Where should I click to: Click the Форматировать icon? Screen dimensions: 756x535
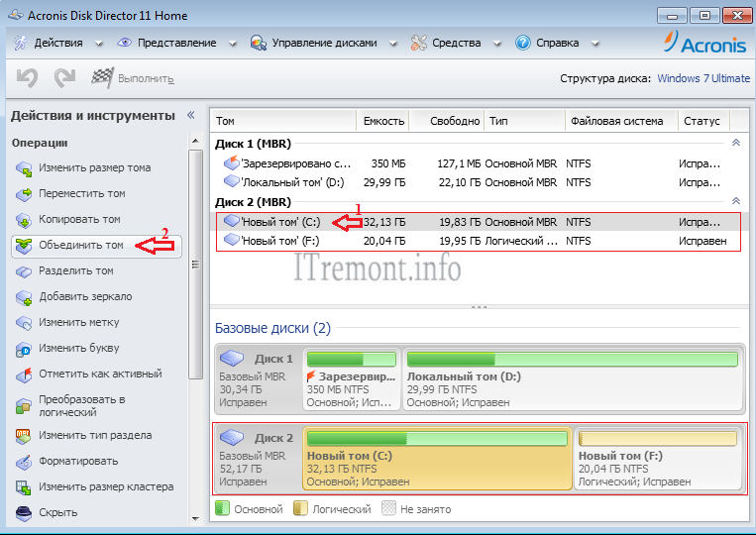click(x=24, y=463)
